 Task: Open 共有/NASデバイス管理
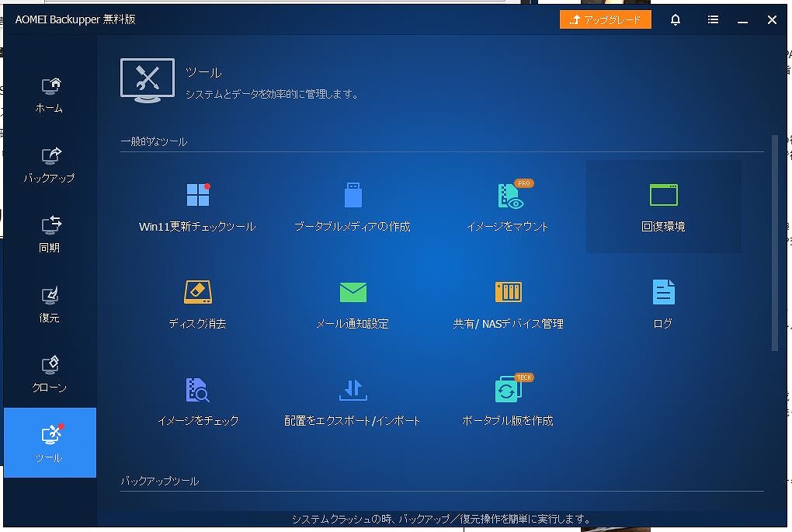pyautogui.click(x=508, y=304)
